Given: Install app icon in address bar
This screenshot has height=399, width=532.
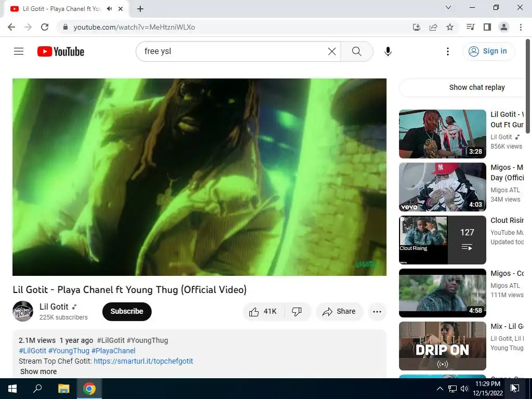Looking at the screenshot, I should click(x=417, y=27).
